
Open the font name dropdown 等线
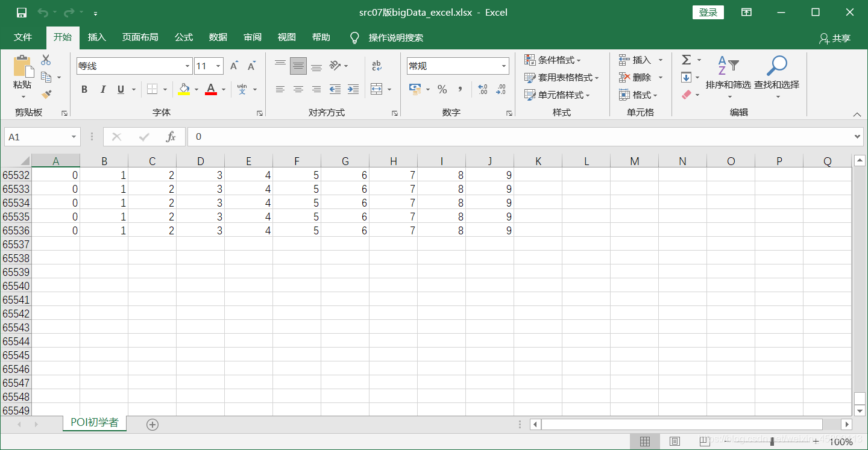[x=187, y=66]
